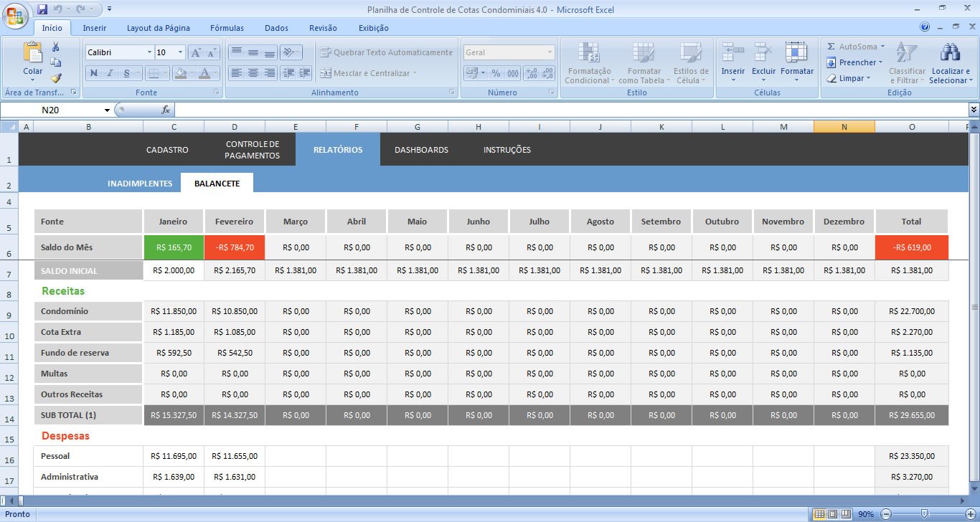The height and width of the screenshot is (522, 980).
Task: Toggle bold (N) formatting
Action: coord(93,73)
